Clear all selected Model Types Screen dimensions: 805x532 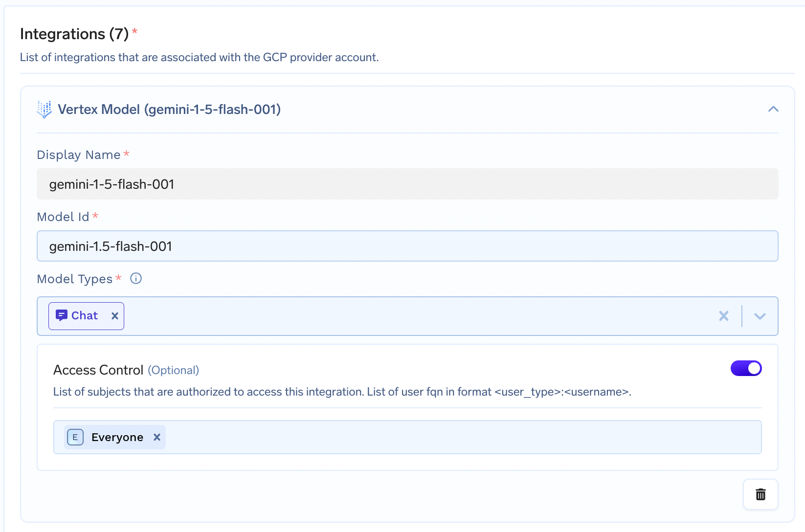click(724, 316)
